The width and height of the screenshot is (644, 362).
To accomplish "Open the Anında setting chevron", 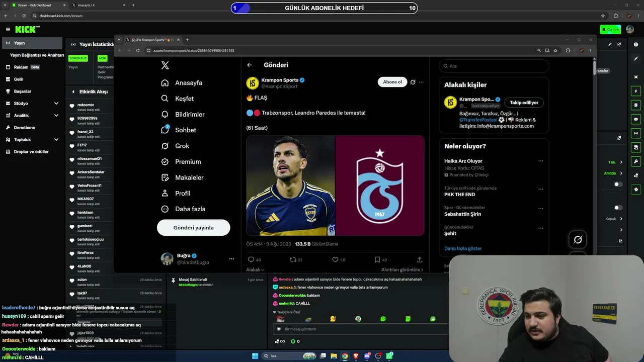I will click(621, 173).
